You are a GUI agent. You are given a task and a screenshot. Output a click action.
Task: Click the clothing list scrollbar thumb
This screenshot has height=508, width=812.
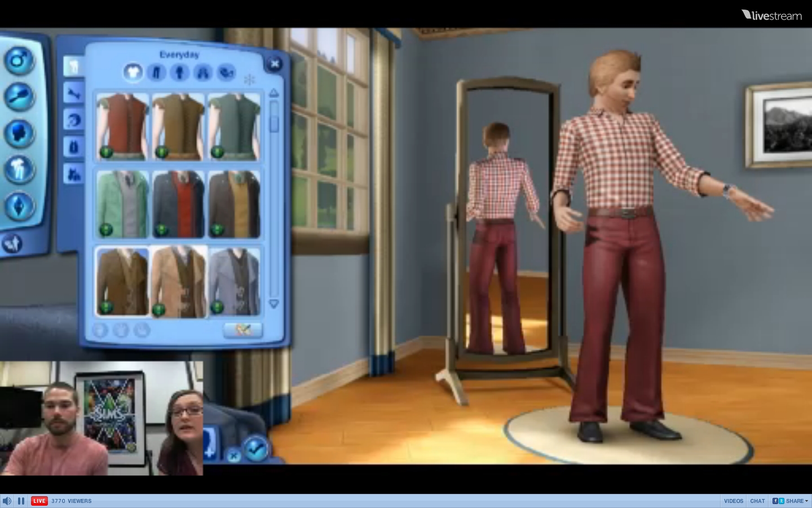point(275,124)
